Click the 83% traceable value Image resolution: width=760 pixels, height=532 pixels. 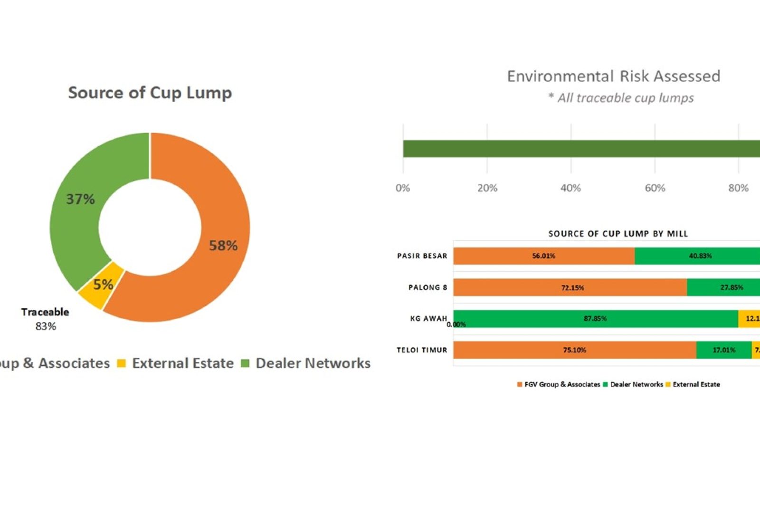tap(46, 326)
